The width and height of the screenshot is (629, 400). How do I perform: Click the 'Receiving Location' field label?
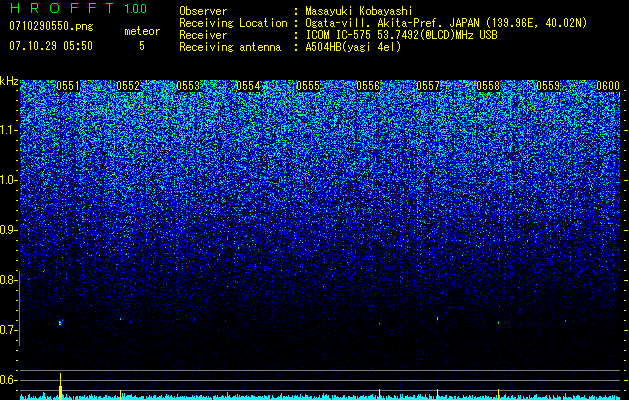(x=233, y=23)
